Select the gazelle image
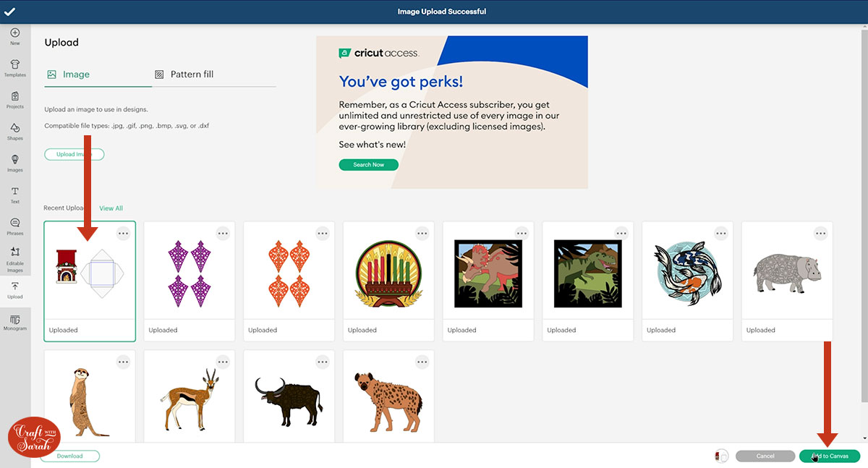The image size is (868, 468). point(190,401)
